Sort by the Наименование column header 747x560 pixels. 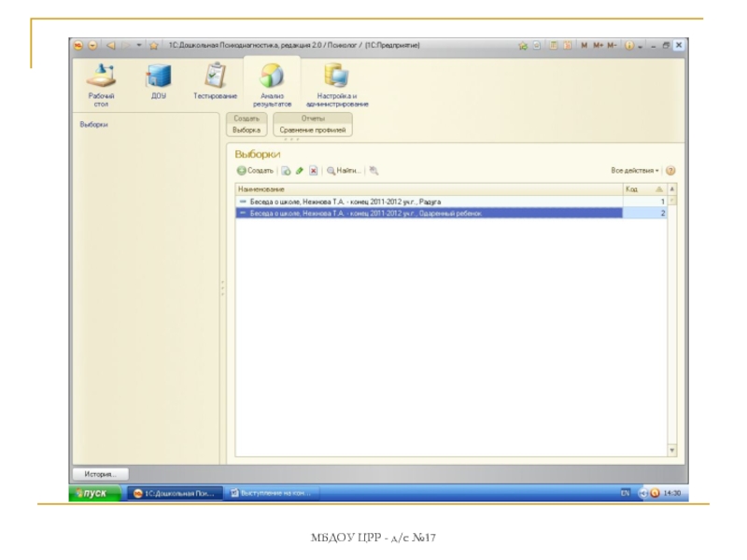tap(429, 189)
